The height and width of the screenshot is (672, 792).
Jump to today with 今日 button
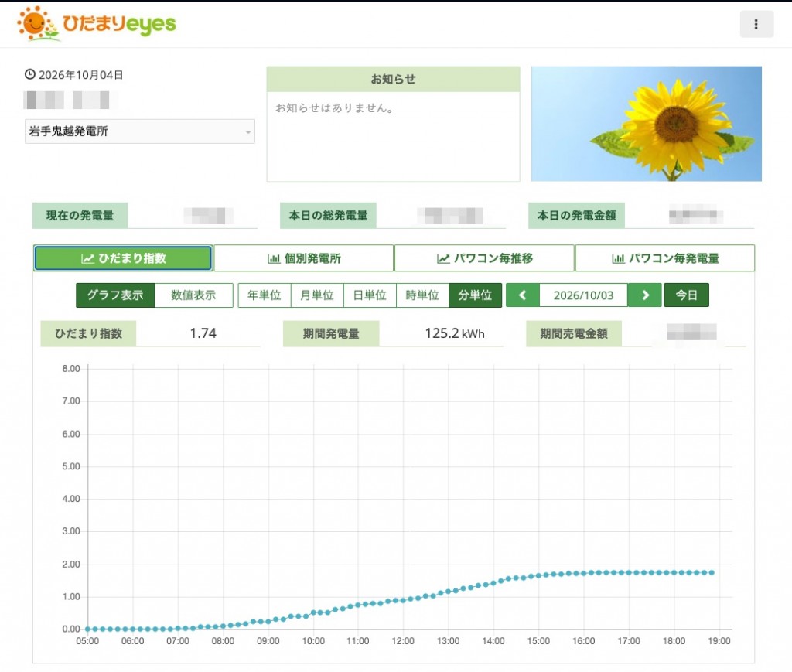point(687,295)
